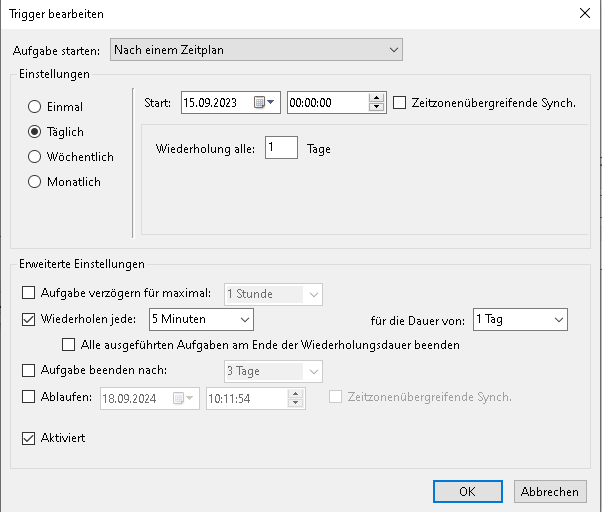This screenshot has width=602, height=512.
Task: Enable Aufgabe beenden nach checkbox
Action: (x=28, y=371)
